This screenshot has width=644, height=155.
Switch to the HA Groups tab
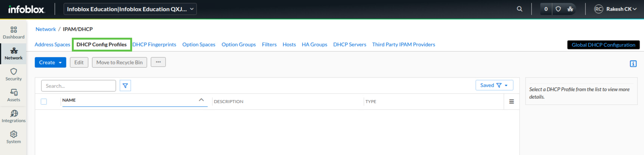point(315,44)
